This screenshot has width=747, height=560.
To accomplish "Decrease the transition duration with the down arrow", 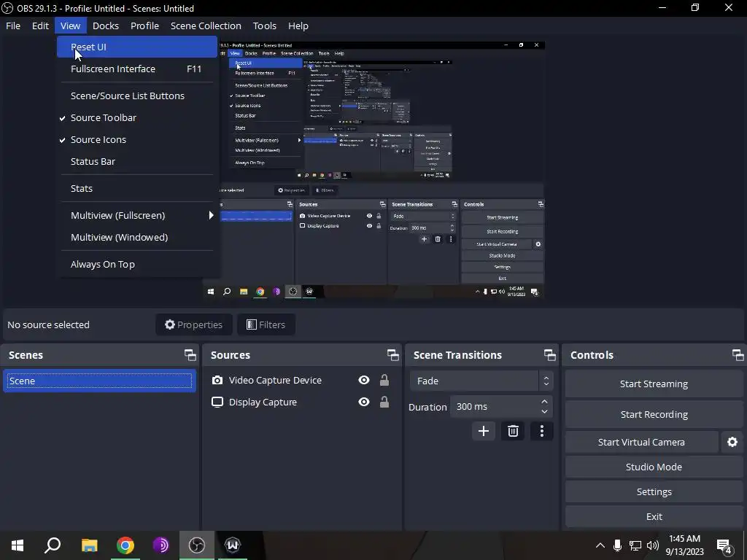I will [x=544, y=411].
